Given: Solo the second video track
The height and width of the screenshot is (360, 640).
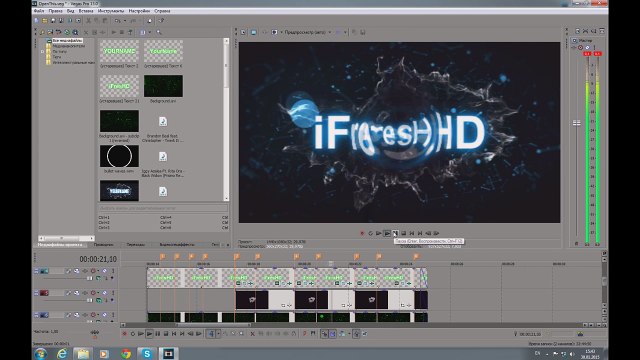Looking at the screenshot, I should [x=113, y=293].
